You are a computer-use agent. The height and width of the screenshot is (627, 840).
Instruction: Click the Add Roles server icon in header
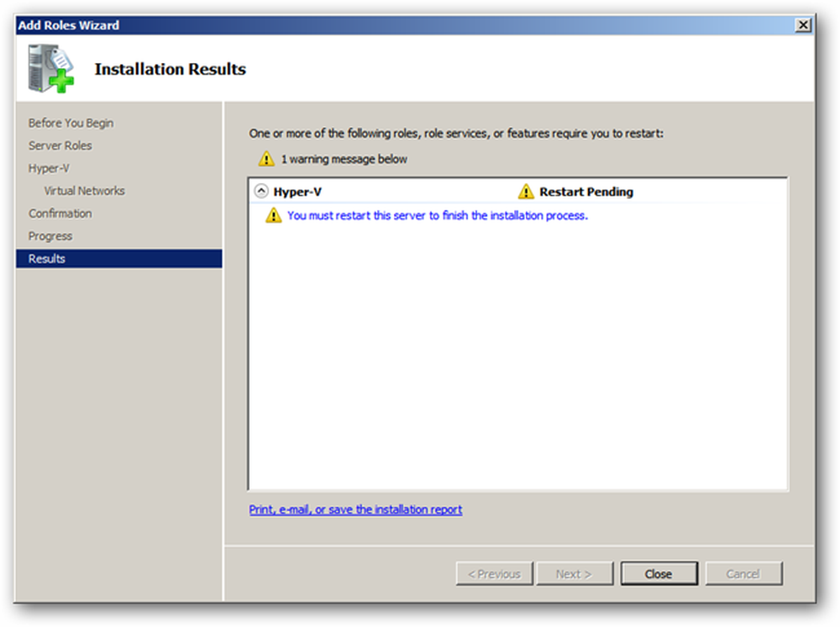click(51, 69)
